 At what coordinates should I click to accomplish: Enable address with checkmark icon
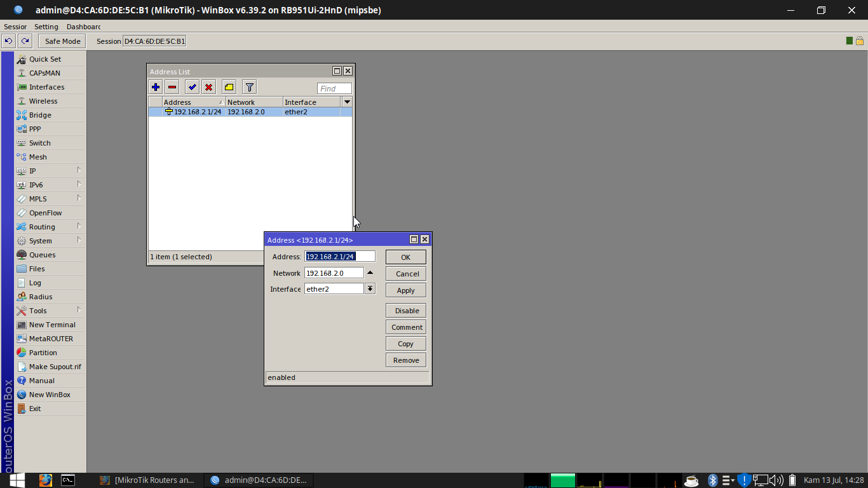click(192, 87)
